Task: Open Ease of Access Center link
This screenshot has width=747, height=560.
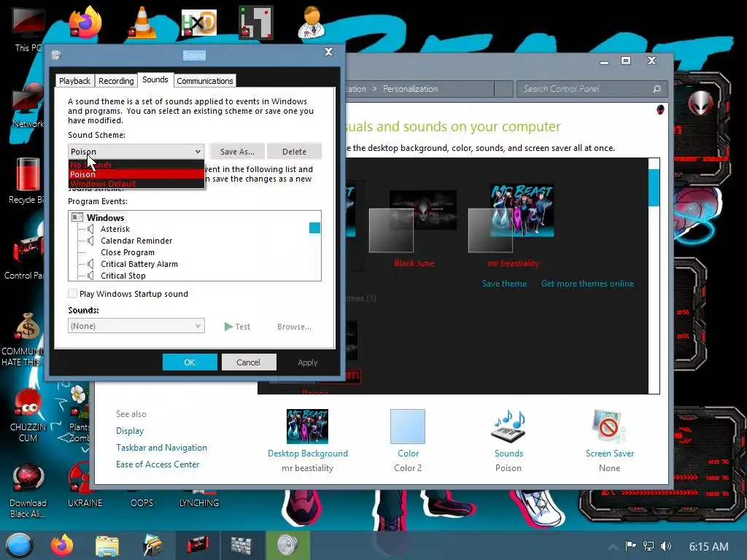Action: click(158, 464)
